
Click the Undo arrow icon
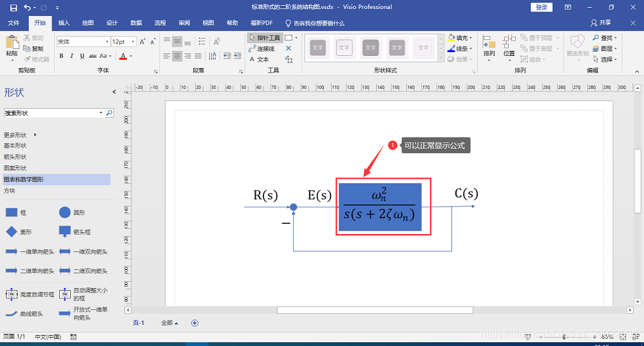(27, 7)
